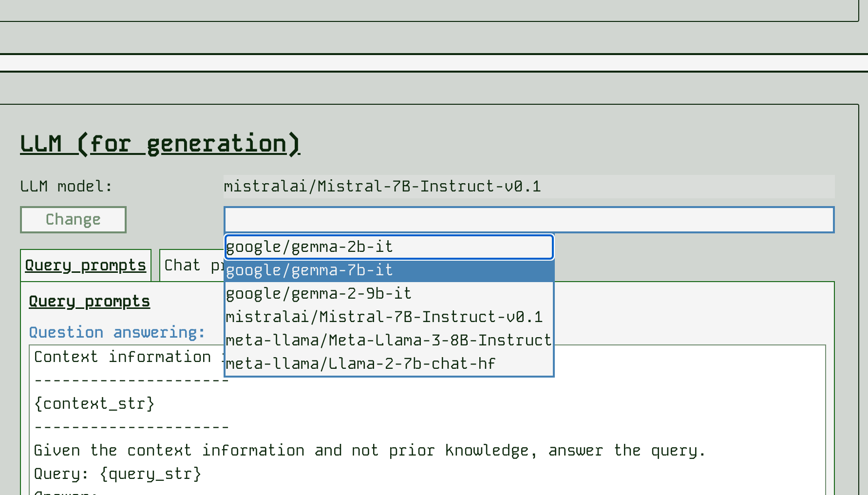This screenshot has width=868, height=495.
Task: Open the LLM model selection combo box
Action: click(x=528, y=220)
